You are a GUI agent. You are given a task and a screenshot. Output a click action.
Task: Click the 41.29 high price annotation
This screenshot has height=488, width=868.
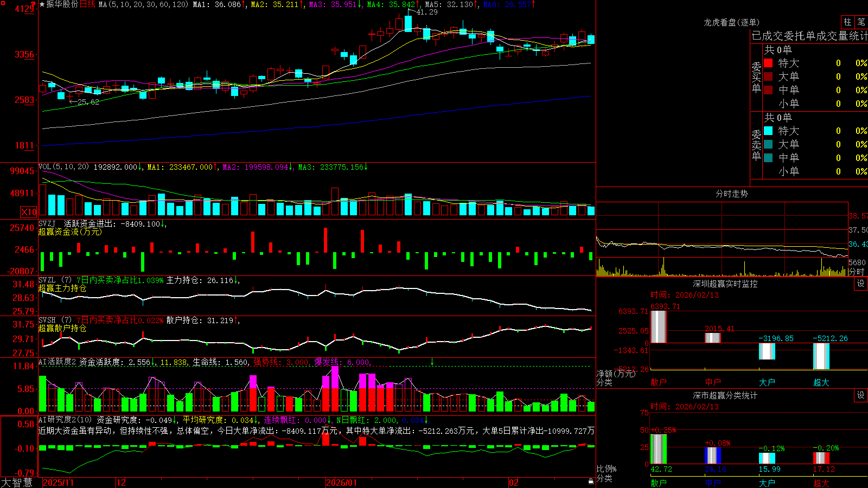pyautogui.click(x=426, y=12)
